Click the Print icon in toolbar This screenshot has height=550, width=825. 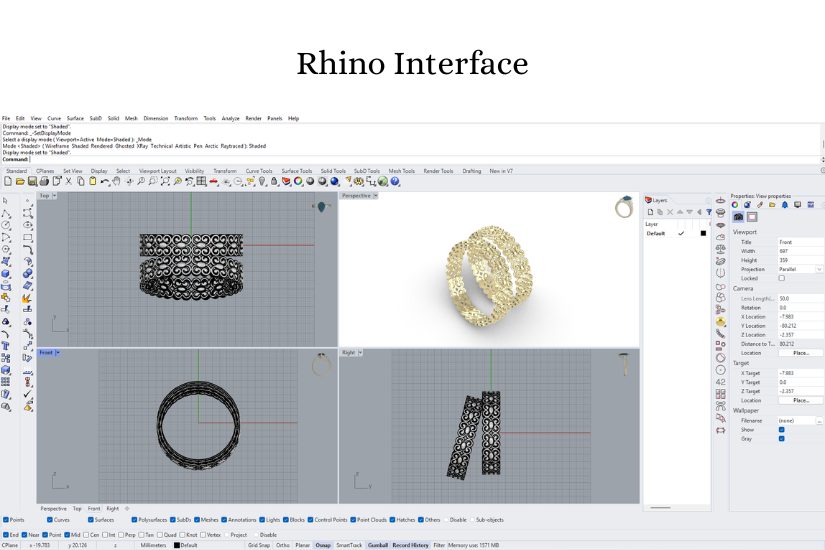[44, 181]
